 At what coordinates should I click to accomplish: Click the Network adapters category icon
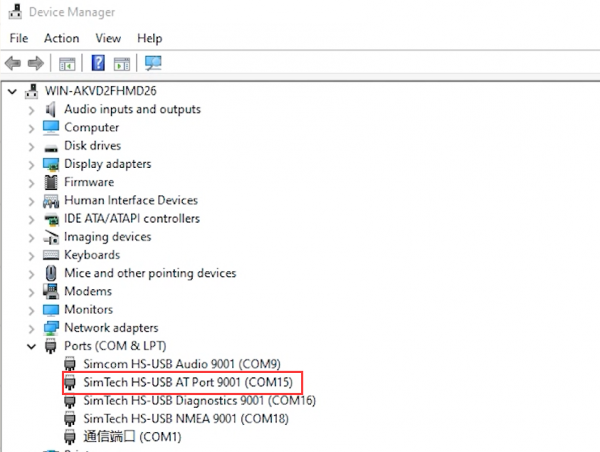click(x=51, y=328)
